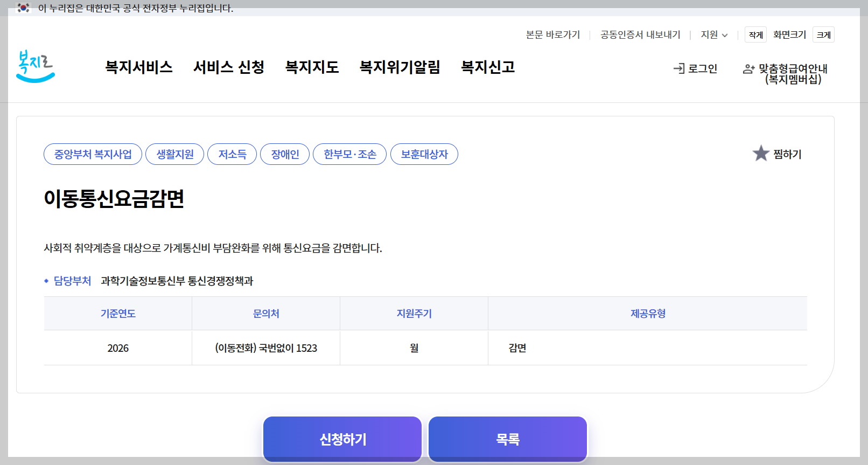Click the 화면크기 label
This screenshot has height=465, width=868.
tap(789, 34)
